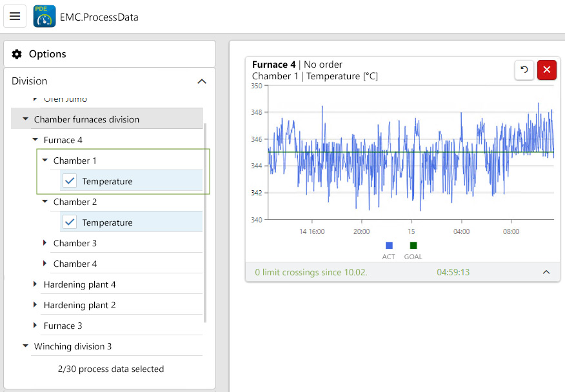This screenshot has height=392, width=565.
Task: Click the green GOAL legend marker
Action: click(413, 246)
